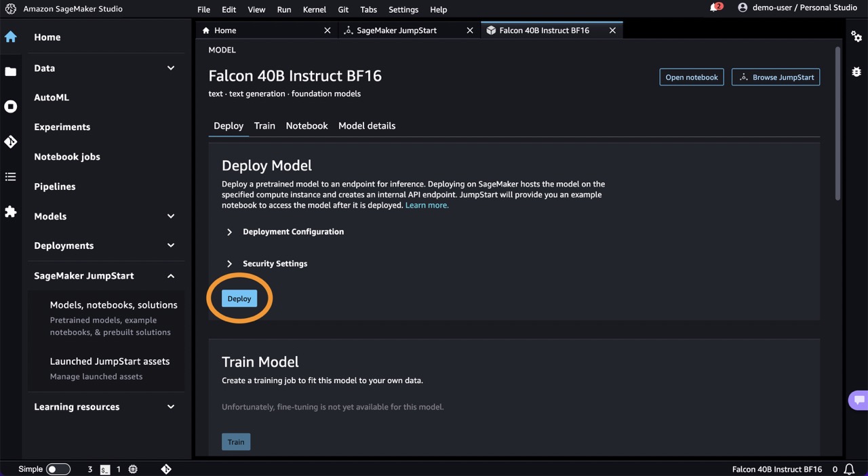
Task: Open the File Browser folder icon
Action: pos(11,71)
